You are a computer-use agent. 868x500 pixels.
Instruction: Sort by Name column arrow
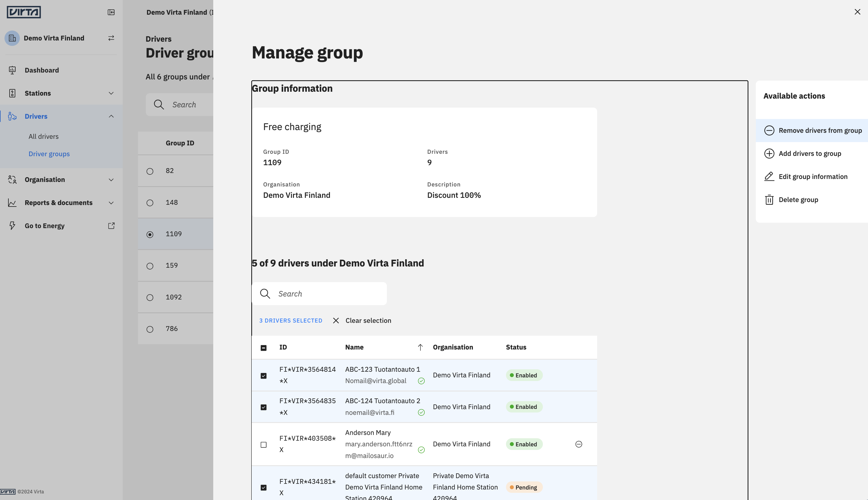[x=420, y=347]
